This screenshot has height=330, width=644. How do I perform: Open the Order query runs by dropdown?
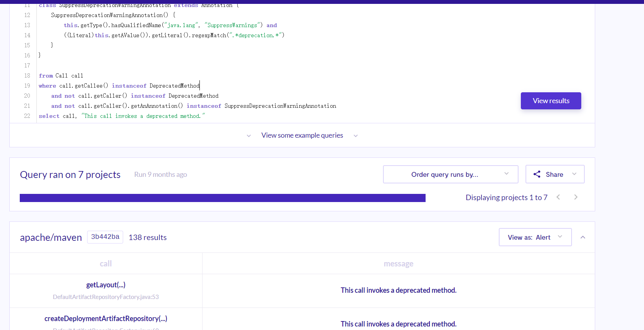[x=450, y=174]
